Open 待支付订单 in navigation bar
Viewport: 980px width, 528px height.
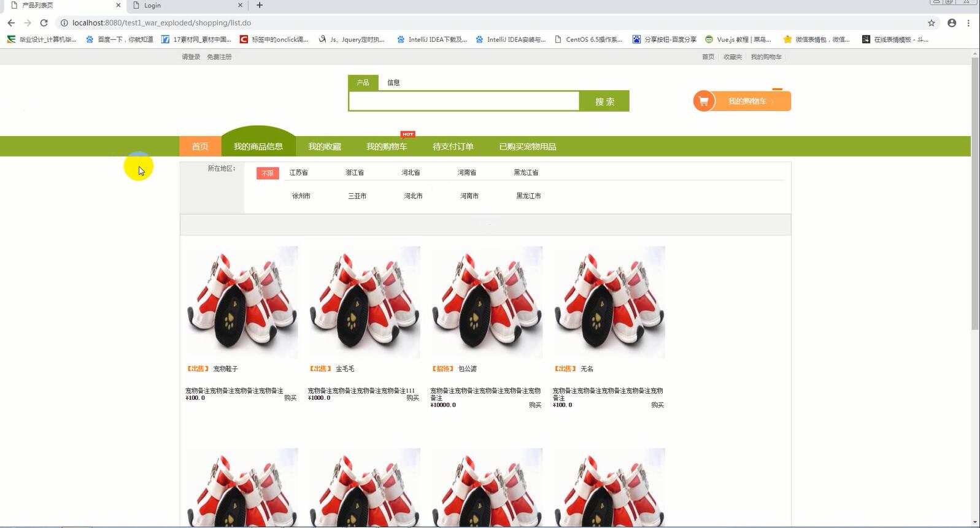(453, 147)
